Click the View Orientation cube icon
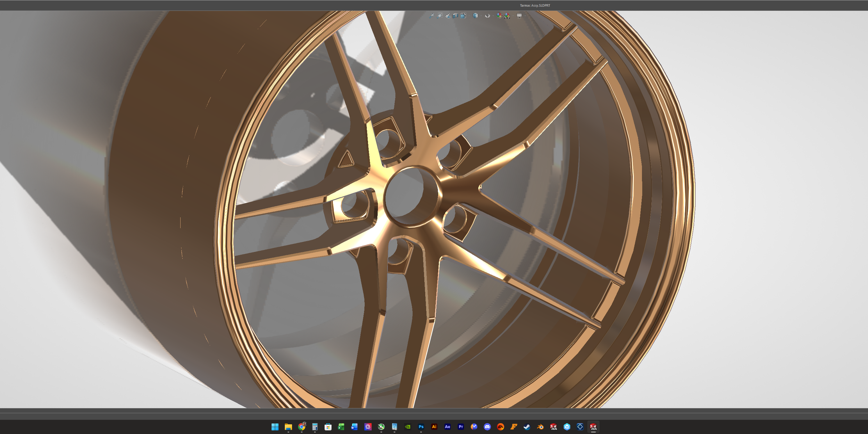868x434 pixels. [463, 16]
